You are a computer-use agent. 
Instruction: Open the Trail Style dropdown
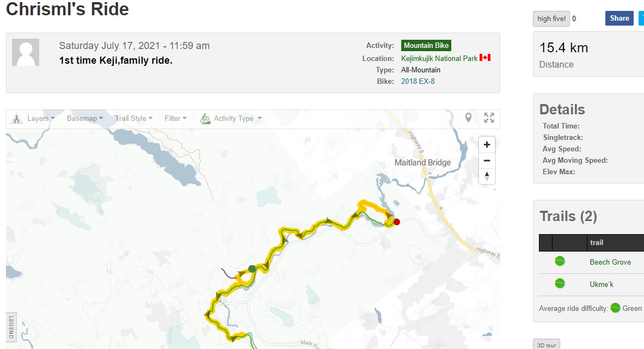pyautogui.click(x=133, y=119)
